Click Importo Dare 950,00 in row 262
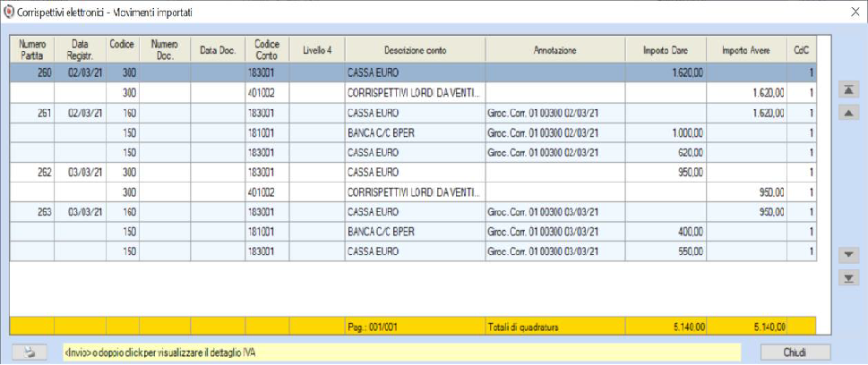The height and width of the screenshot is (365, 868). coord(666,172)
